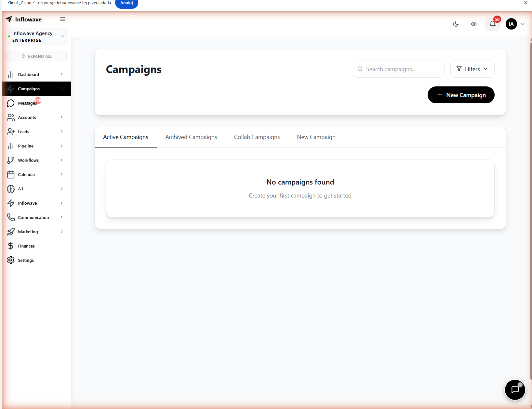Select the Leads sidebar icon
The width and height of the screenshot is (532, 409).
[11, 132]
